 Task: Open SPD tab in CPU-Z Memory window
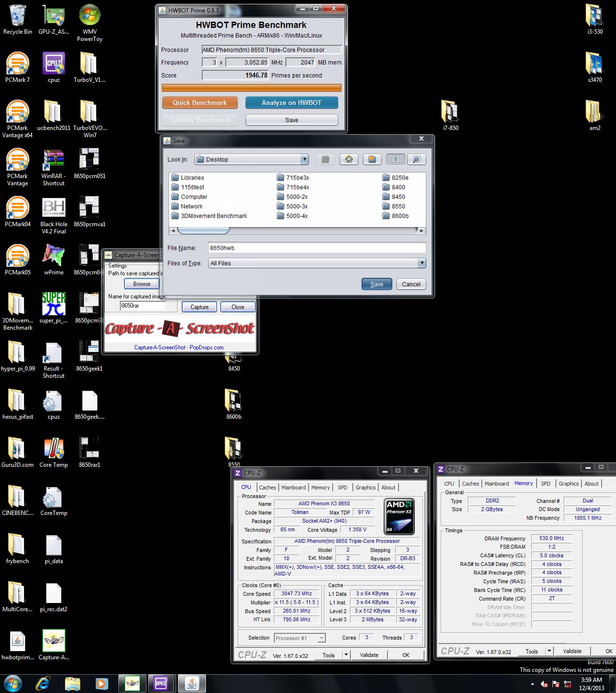coord(545,484)
